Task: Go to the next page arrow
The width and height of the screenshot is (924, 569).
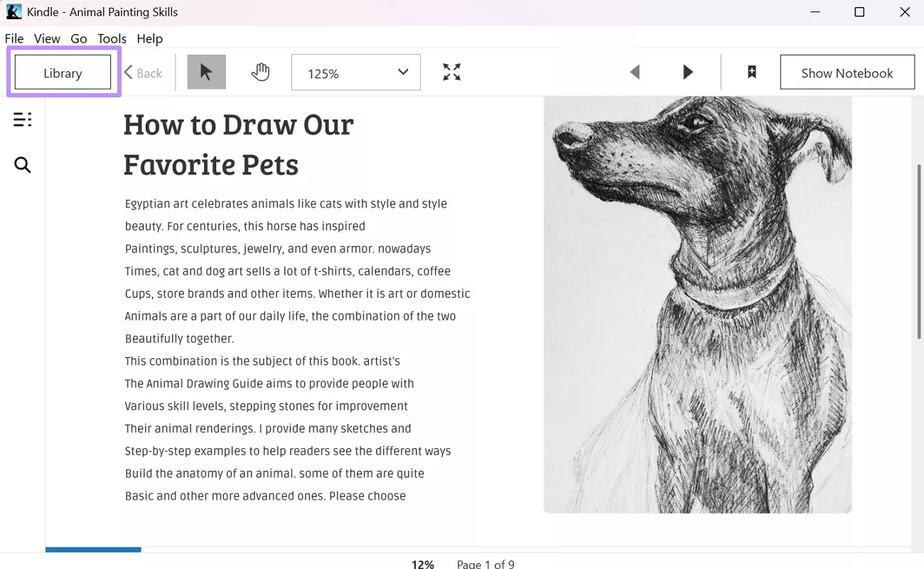Action: click(x=687, y=72)
